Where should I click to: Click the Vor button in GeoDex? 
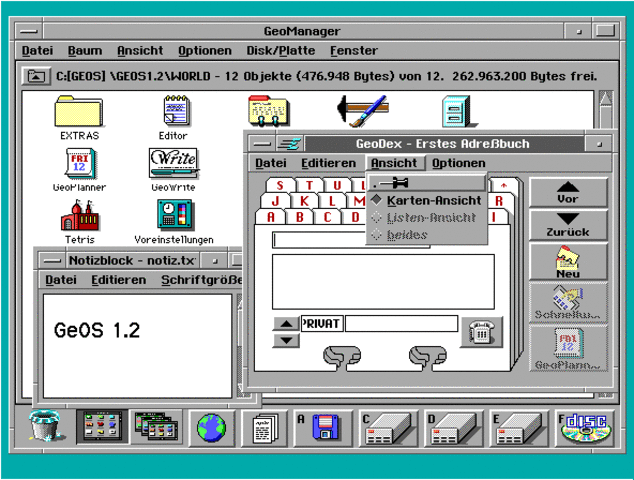[x=568, y=193]
